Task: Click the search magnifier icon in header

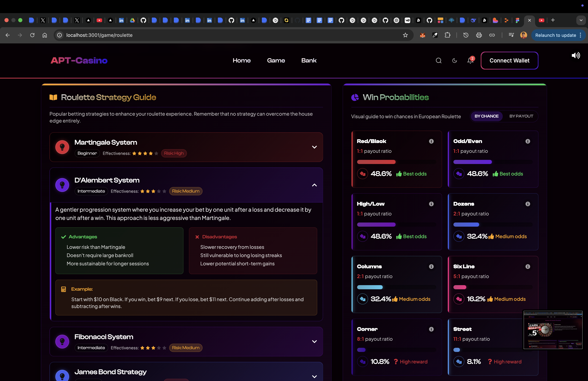Action: [439, 61]
